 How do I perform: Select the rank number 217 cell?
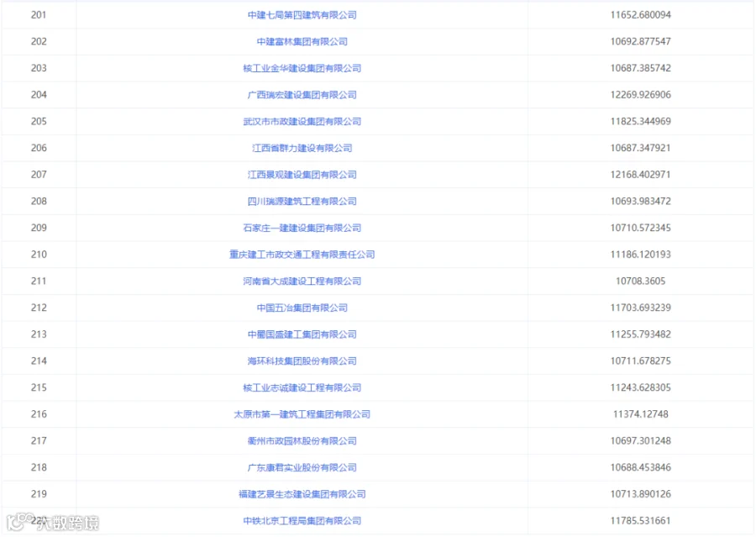click(39, 440)
